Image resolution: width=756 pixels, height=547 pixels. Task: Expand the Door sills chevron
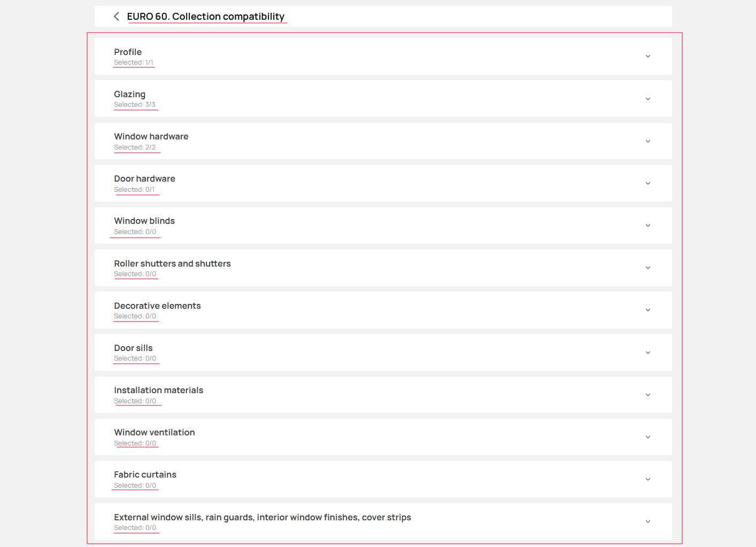647,353
